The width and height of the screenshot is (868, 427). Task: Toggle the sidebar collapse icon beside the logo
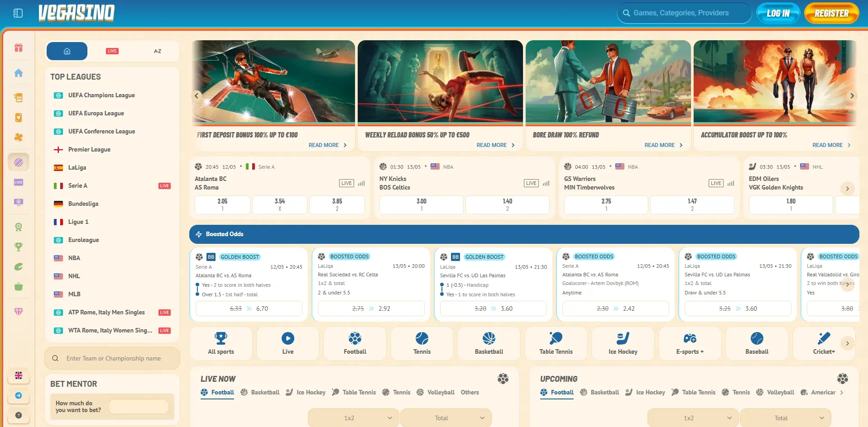pyautogui.click(x=18, y=13)
